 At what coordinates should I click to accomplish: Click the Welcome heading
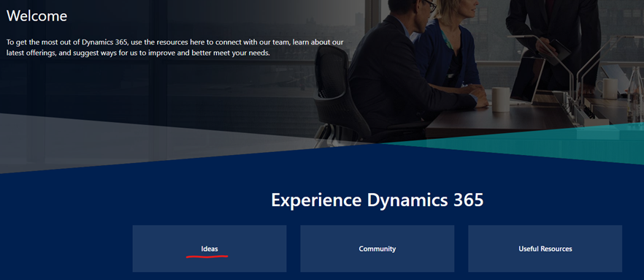(x=37, y=15)
